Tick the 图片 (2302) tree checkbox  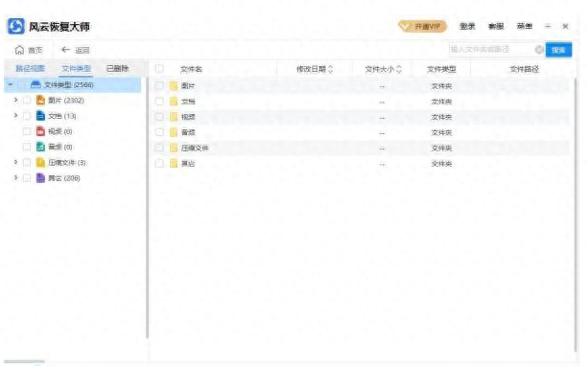point(27,100)
